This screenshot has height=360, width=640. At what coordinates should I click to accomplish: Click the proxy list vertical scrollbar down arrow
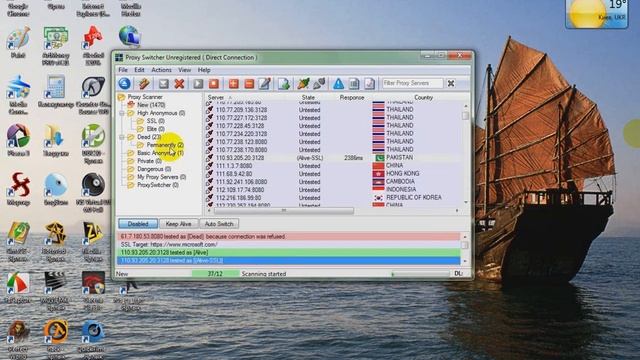[x=466, y=202]
